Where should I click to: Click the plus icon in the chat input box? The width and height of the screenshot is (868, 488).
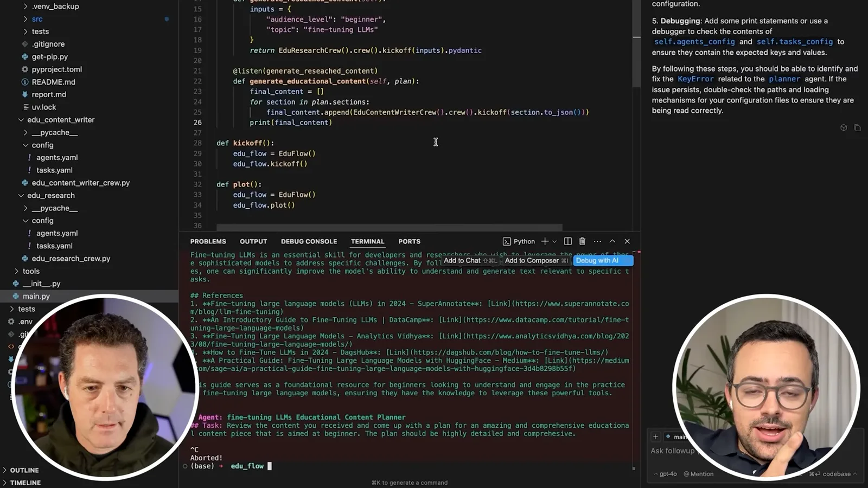click(x=655, y=436)
